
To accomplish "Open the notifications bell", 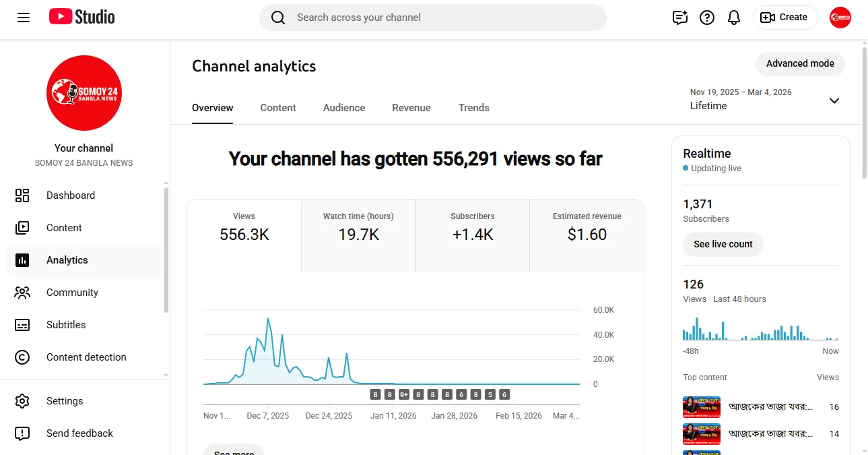I will click(734, 18).
